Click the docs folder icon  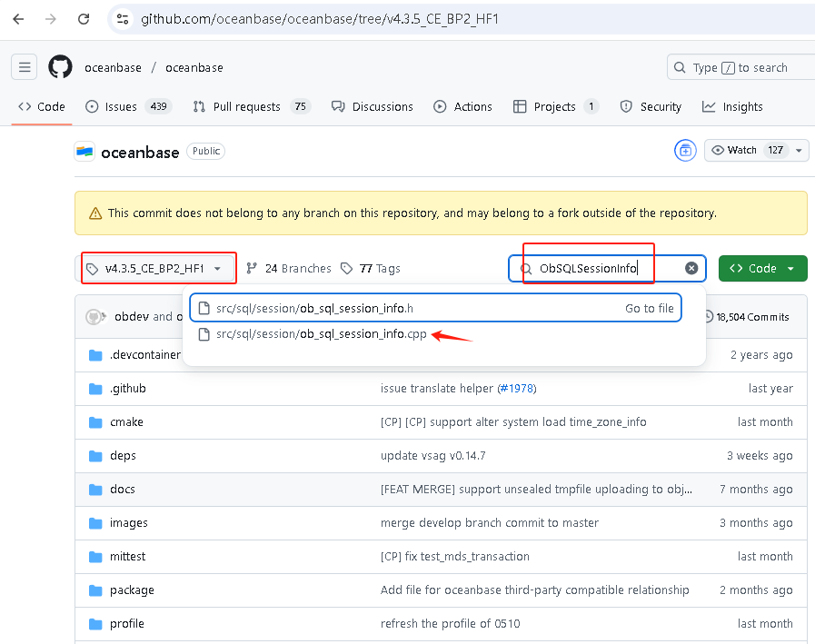point(95,490)
